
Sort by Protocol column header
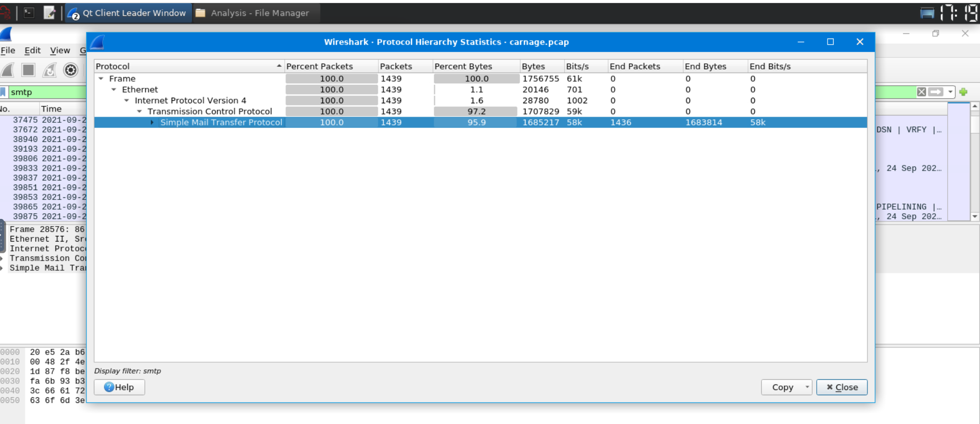pyautogui.click(x=189, y=66)
